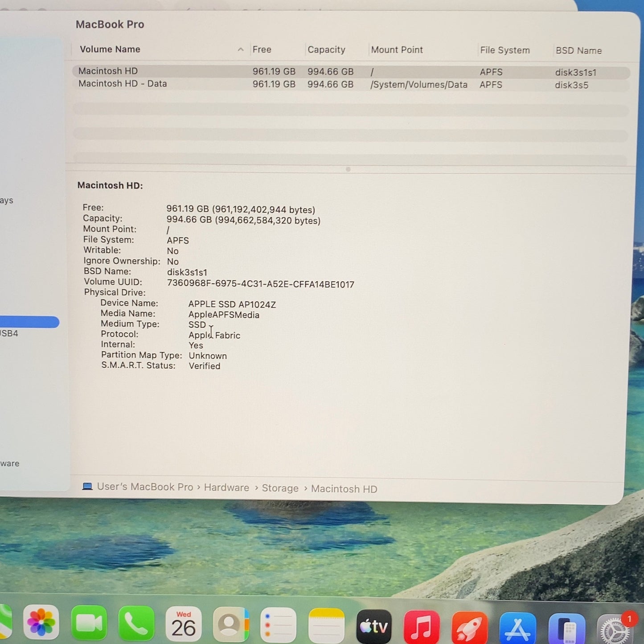Open the App Store from the Dock

click(517, 628)
